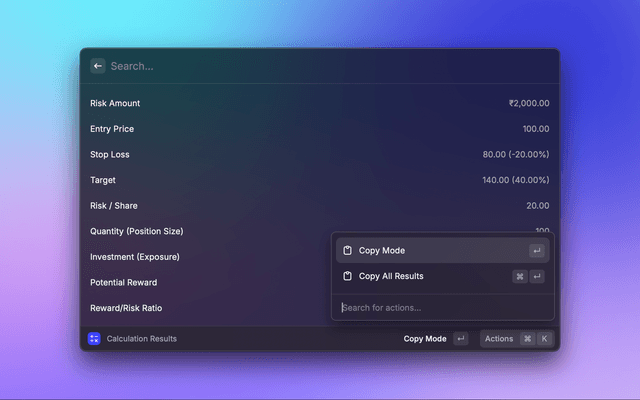
Task: Open the Actions button in the footer
Action: (x=499, y=339)
